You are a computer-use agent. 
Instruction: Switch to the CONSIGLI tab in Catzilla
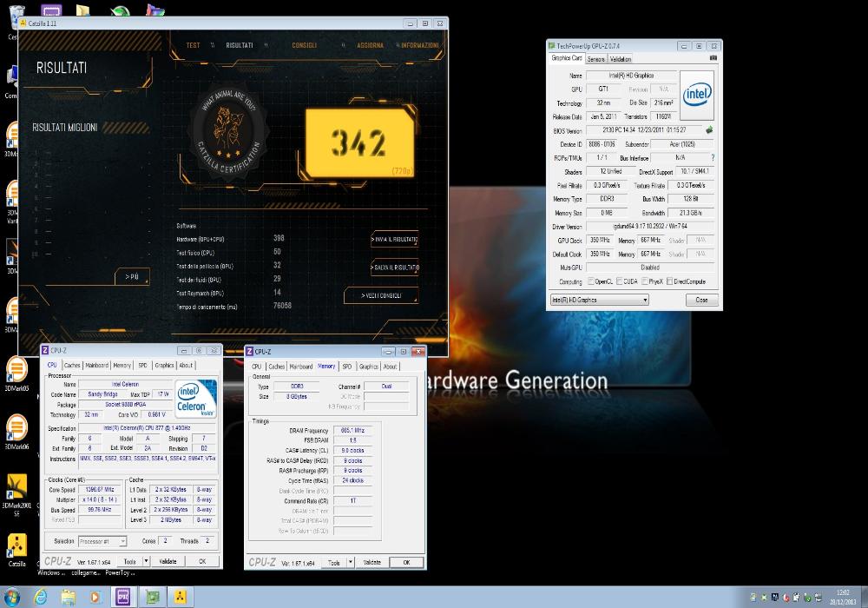coord(305,45)
